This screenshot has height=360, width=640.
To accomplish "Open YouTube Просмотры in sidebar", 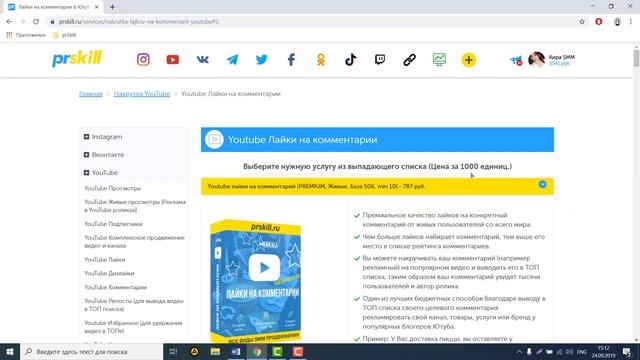I will tap(113, 188).
